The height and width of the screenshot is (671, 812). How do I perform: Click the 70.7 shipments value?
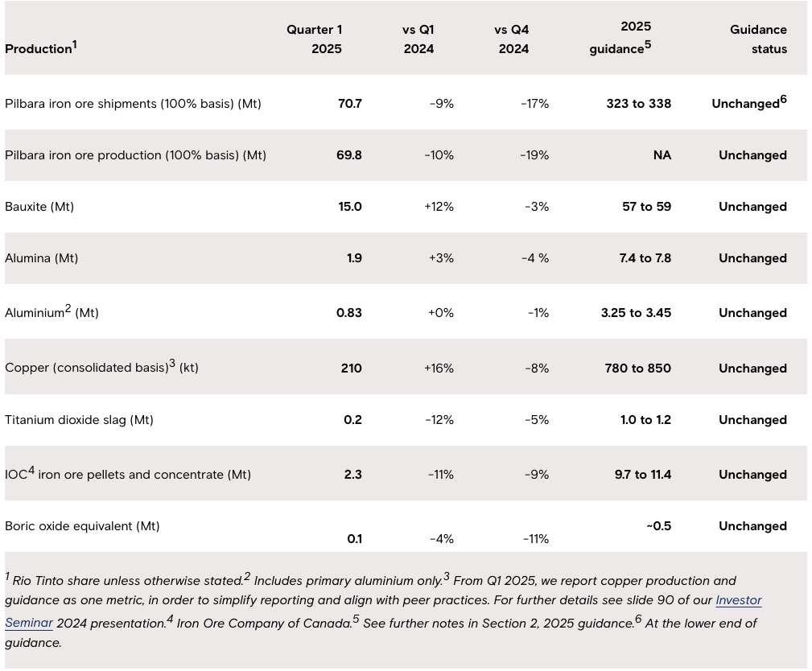tap(349, 104)
